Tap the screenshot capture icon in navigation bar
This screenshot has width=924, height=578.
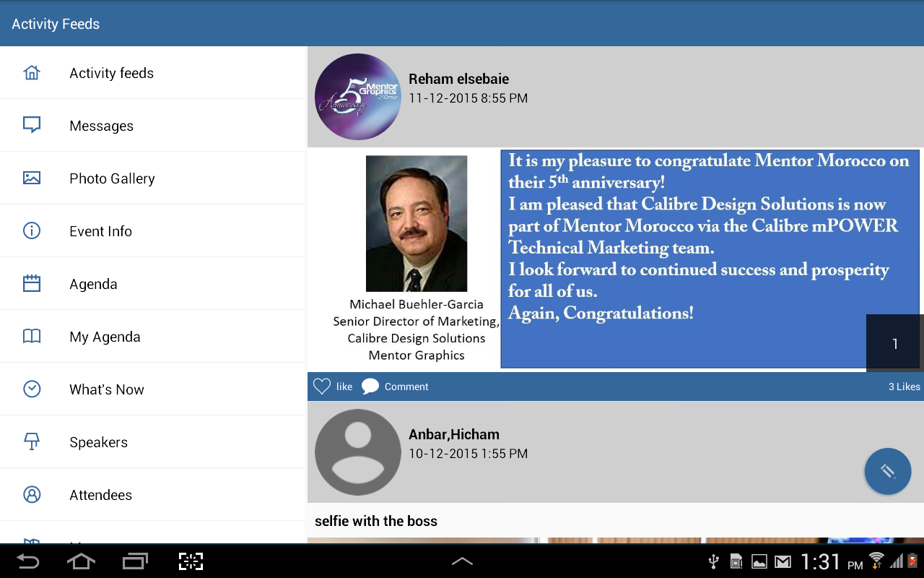[191, 561]
